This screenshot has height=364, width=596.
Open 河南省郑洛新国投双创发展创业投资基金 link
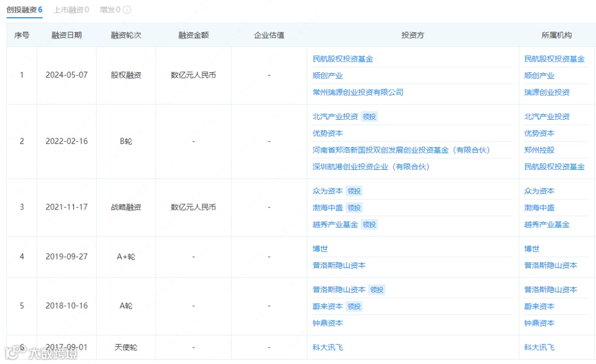(401, 150)
